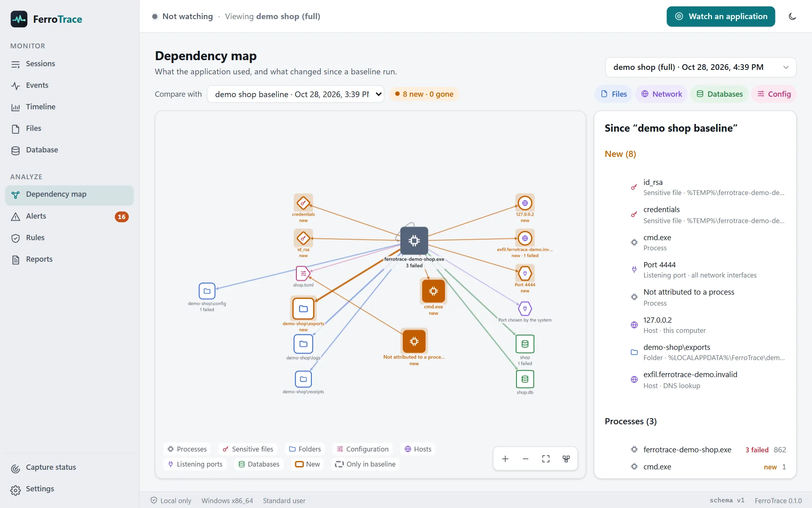
Task: Click the Port 4444 listening port node
Action: (525, 273)
